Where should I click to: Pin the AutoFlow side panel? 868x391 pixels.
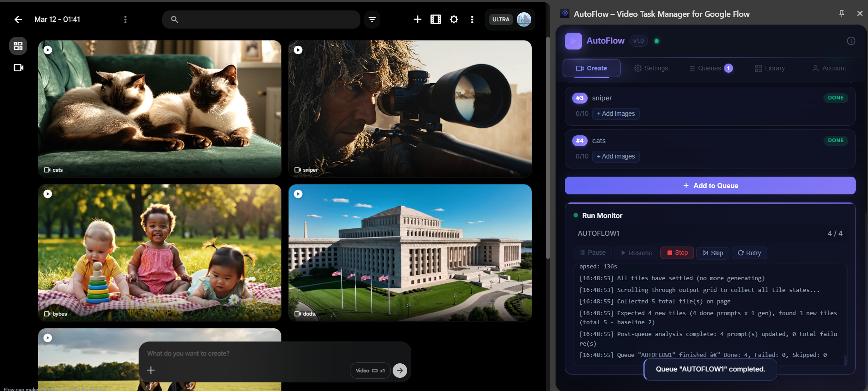point(841,14)
